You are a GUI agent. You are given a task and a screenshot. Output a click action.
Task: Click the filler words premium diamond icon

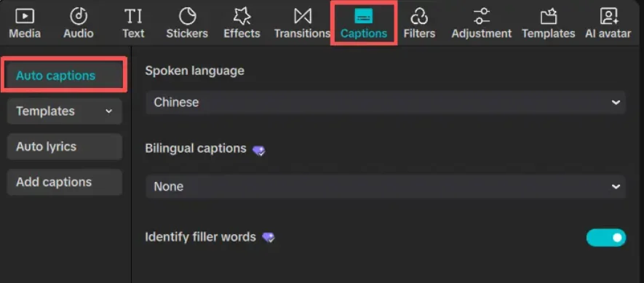[x=269, y=237]
